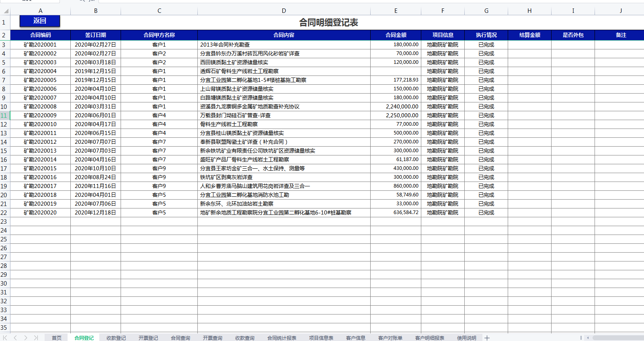Select date cell 2020年12月18日
This screenshot has height=341, width=644.
pos(96,212)
